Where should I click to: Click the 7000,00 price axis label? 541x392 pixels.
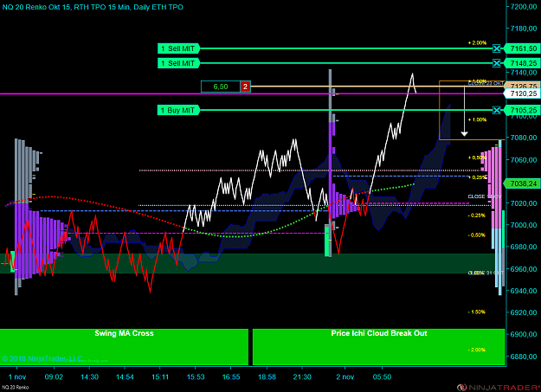coord(524,225)
